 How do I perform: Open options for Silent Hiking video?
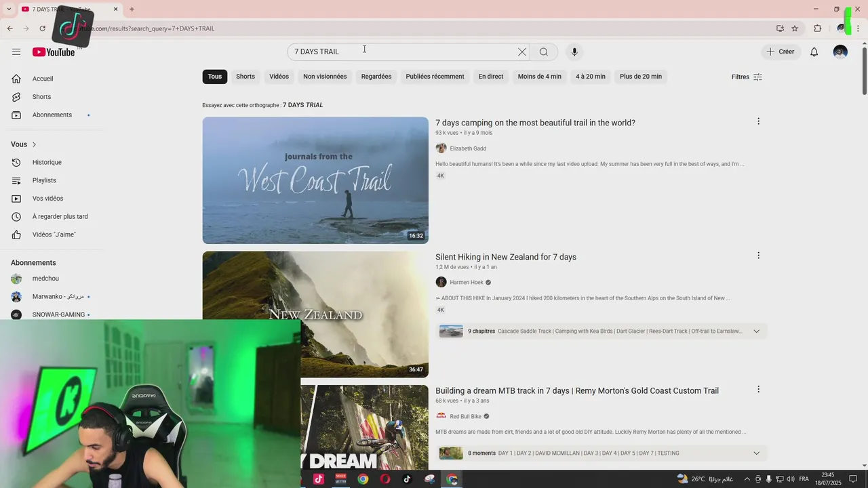(x=758, y=256)
